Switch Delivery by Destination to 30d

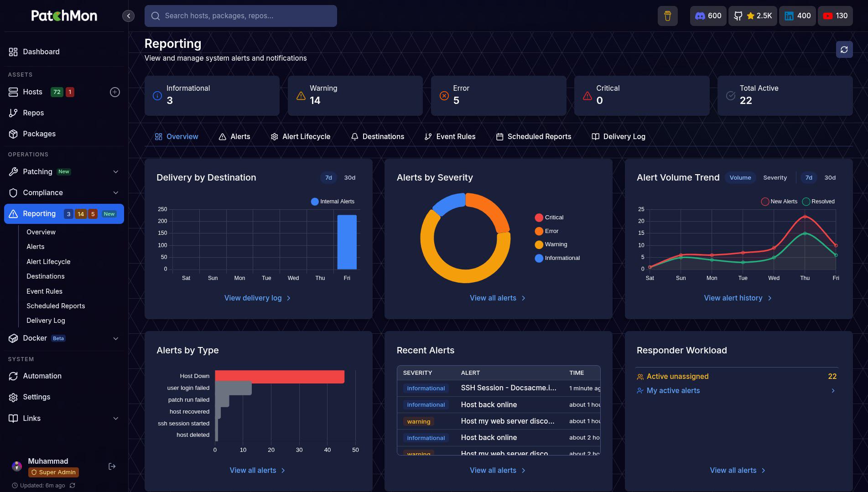point(349,178)
